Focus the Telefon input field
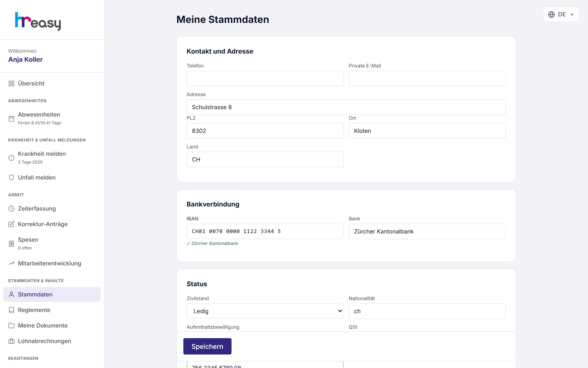The height and width of the screenshot is (368, 588). click(265, 79)
